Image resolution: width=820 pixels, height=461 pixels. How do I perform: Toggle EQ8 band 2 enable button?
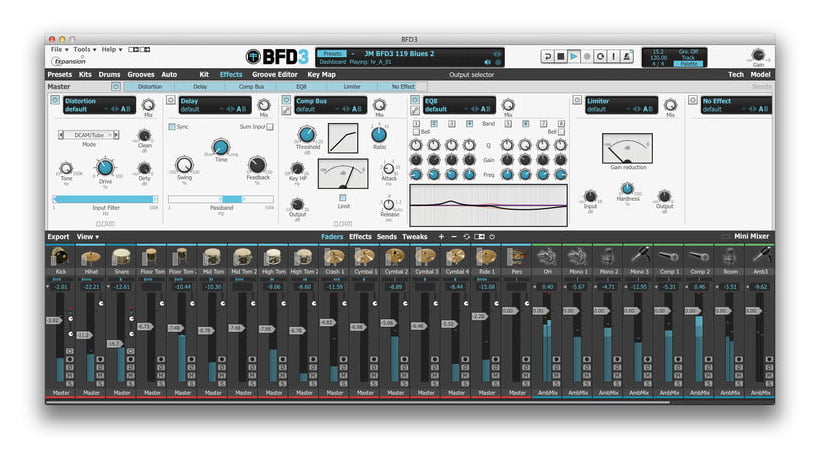click(x=434, y=124)
